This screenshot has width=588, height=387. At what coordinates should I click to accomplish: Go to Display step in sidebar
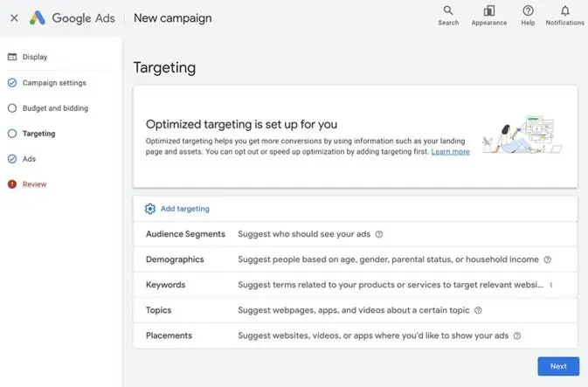tap(35, 57)
